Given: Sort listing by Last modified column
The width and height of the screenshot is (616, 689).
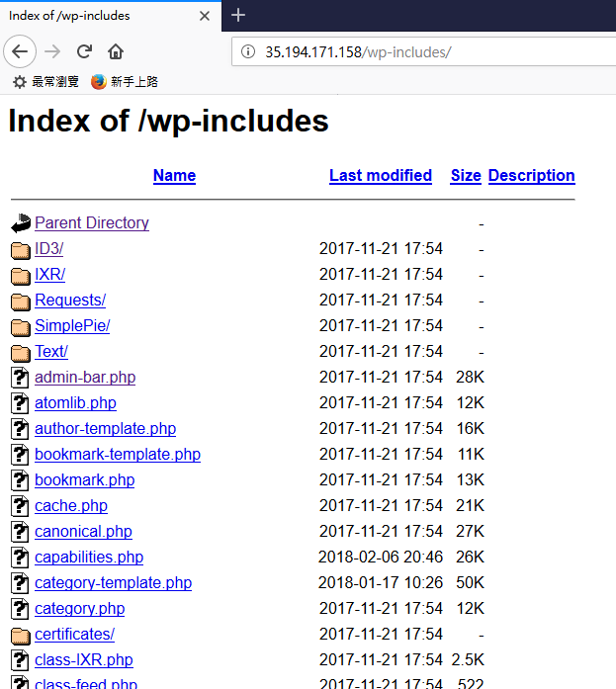Looking at the screenshot, I should (381, 175).
